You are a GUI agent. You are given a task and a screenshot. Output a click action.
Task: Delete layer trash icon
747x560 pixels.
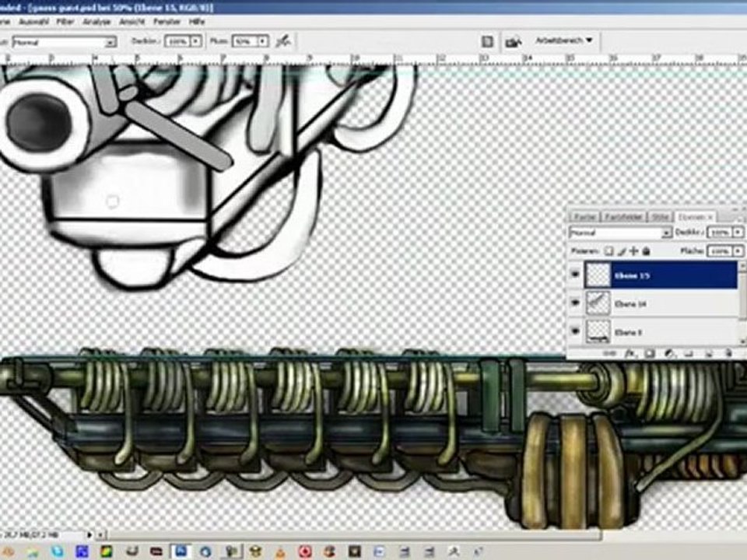(728, 353)
